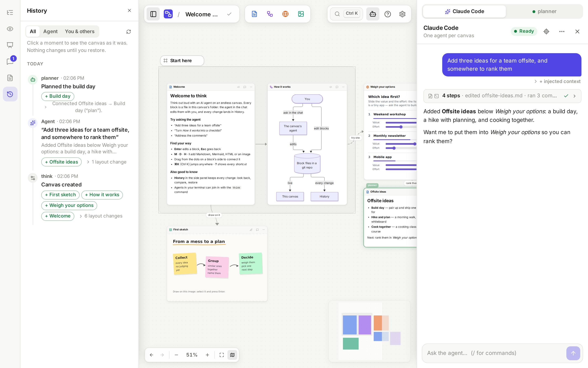Click the send arrow button in chat
The image size is (588, 368).
(573, 353)
